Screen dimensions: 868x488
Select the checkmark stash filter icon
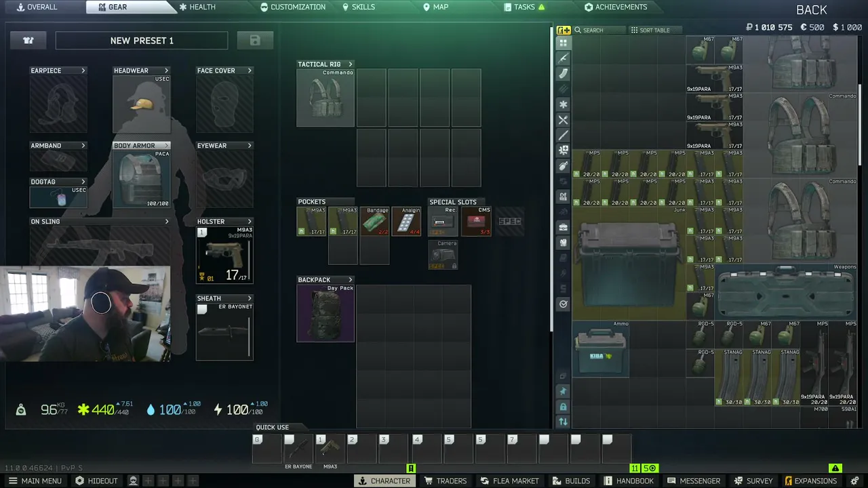[x=563, y=304]
